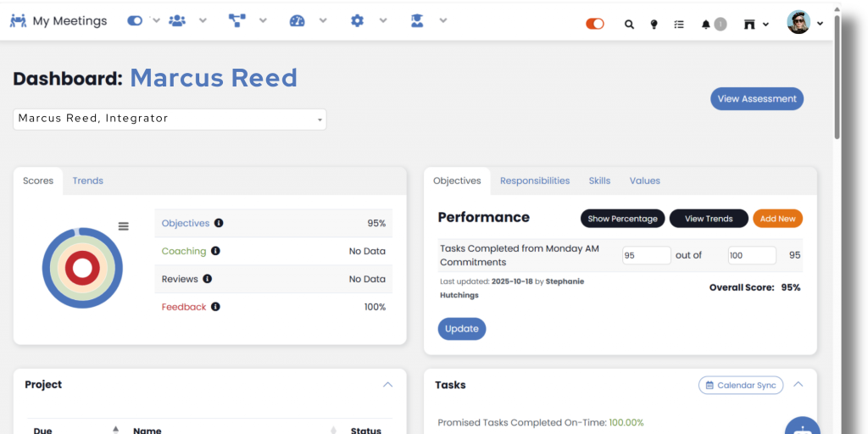Collapse the Project panel with its chevron

coord(387,385)
